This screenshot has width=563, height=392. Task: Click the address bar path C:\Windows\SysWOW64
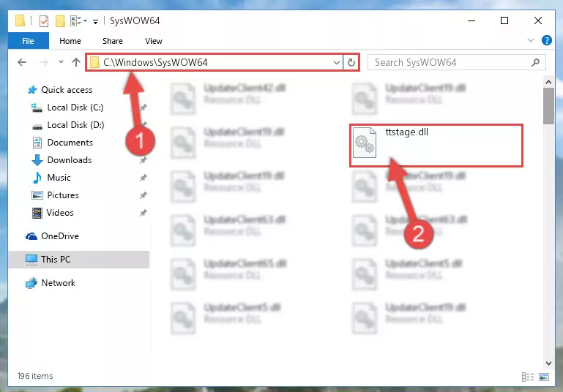tap(155, 62)
